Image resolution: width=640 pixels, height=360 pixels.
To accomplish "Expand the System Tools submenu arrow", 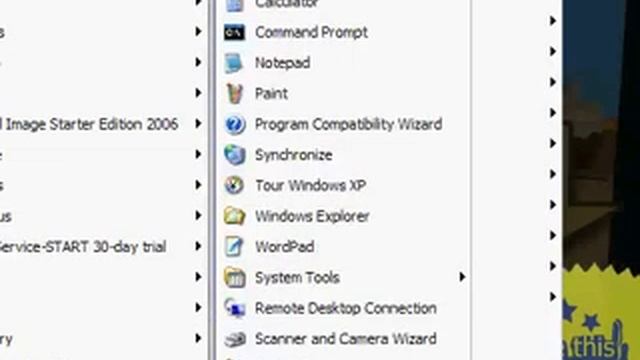I will tap(462, 277).
